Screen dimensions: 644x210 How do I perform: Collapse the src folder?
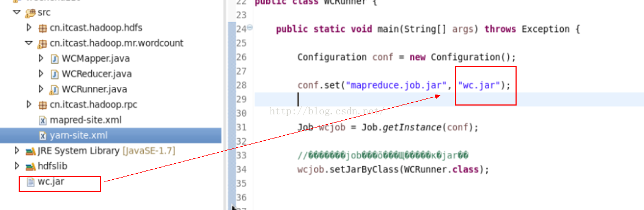pos(17,12)
